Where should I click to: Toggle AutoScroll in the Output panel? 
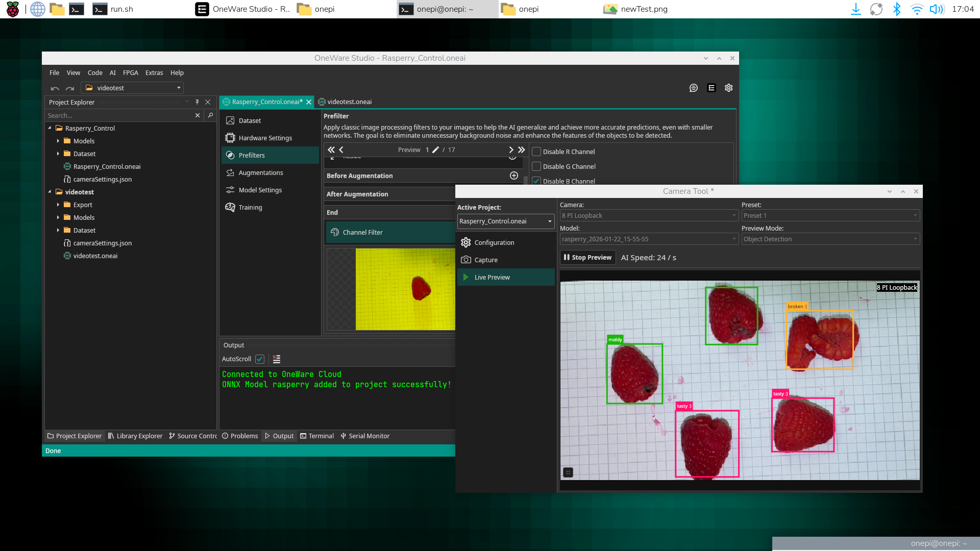coord(260,359)
